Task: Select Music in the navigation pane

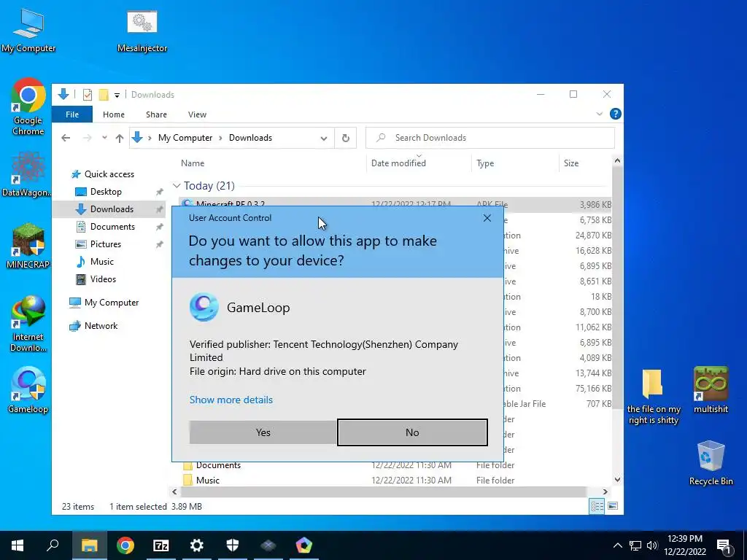Action: pyautogui.click(x=102, y=262)
